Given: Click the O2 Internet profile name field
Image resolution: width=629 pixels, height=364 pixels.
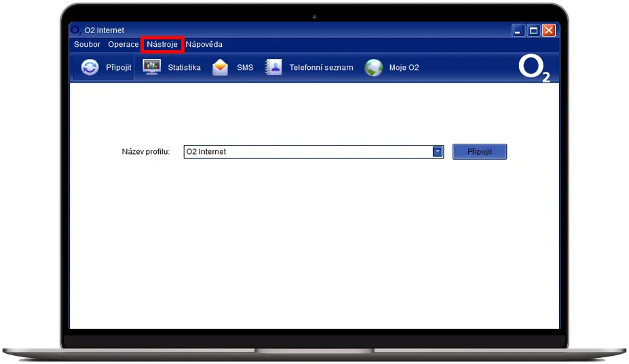Looking at the screenshot, I should (x=307, y=152).
